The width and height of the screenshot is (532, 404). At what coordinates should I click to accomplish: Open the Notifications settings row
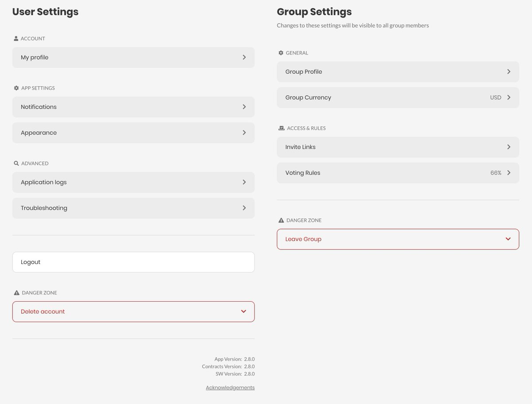[x=133, y=107]
